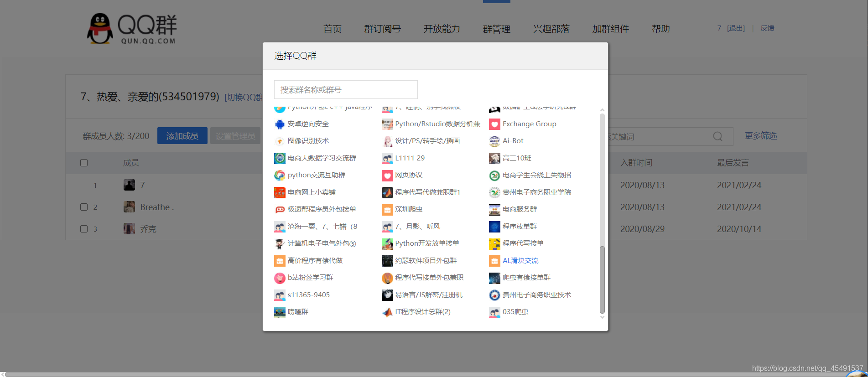Screen dimensions: 868x377
Task: Open the 群管理 nav item
Action: 496,29
